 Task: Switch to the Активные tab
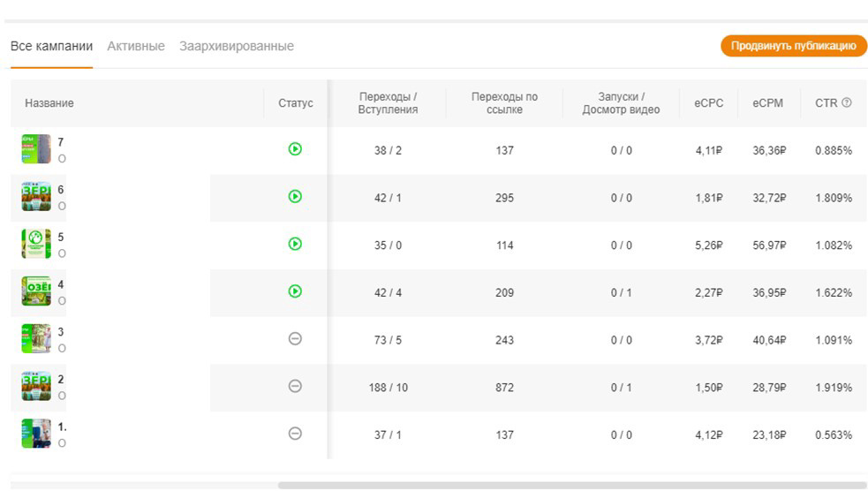coord(136,46)
